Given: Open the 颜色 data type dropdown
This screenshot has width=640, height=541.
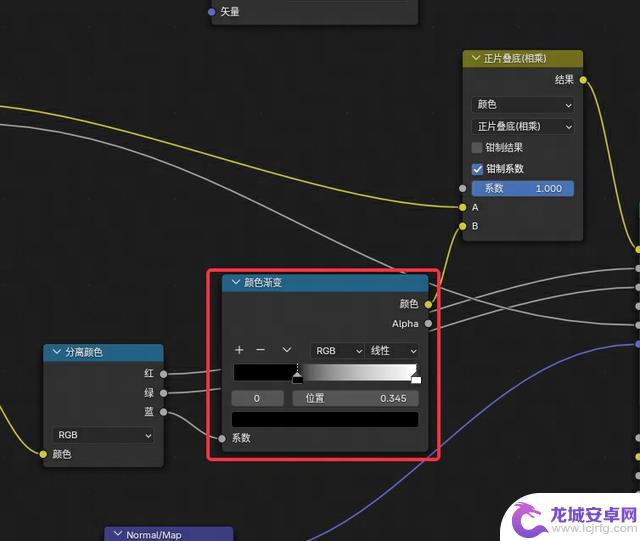Looking at the screenshot, I should 523,105.
